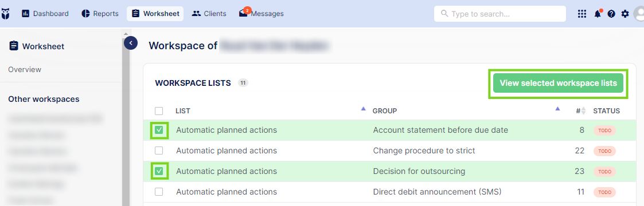Open the Messages envelope icon
Image resolution: width=644 pixels, height=206 pixels.
(243, 14)
